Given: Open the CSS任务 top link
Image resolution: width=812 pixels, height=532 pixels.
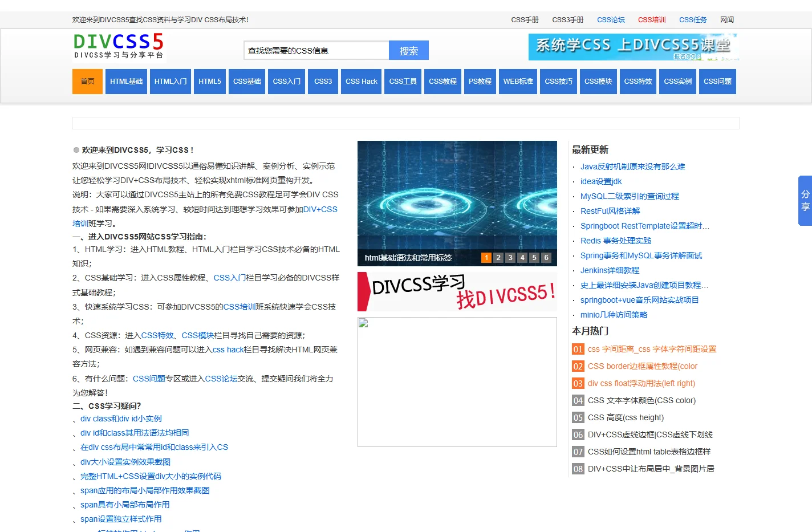Looking at the screenshot, I should click(693, 20).
